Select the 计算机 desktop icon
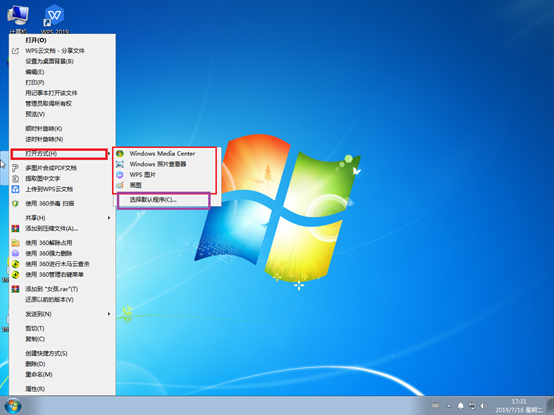 (18, 17)
